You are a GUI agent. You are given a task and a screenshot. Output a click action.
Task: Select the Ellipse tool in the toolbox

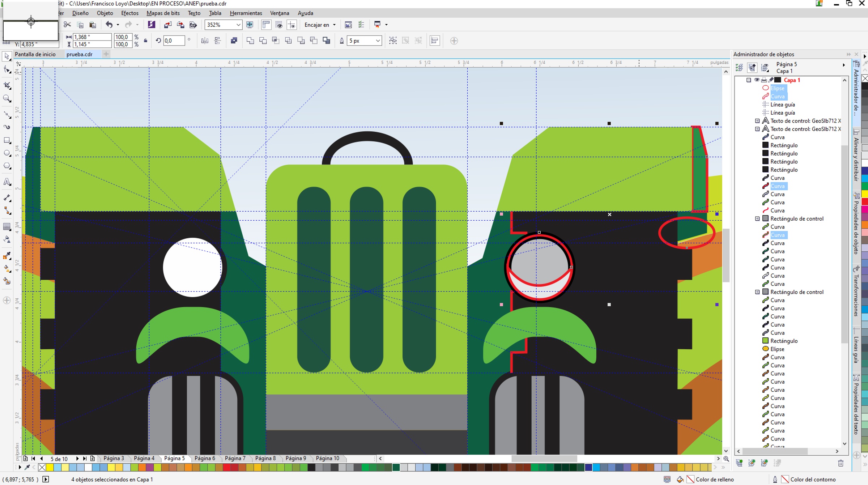7,153
